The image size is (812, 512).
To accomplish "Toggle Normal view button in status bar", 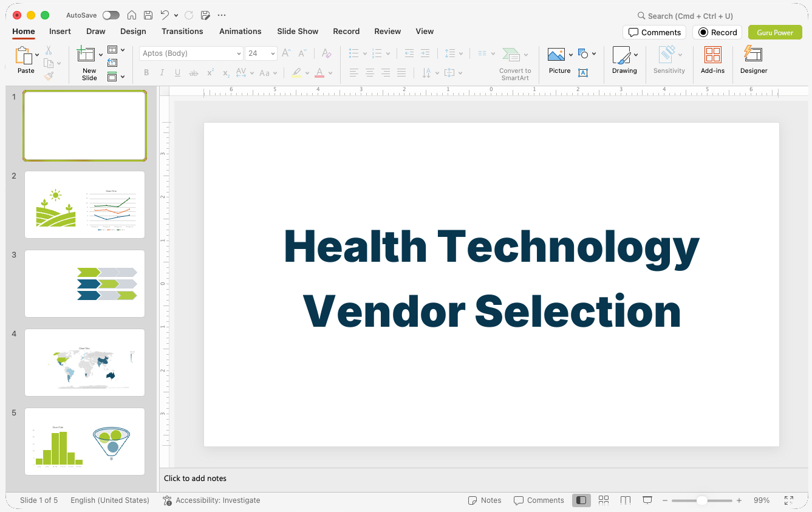I will pos(581,500).
